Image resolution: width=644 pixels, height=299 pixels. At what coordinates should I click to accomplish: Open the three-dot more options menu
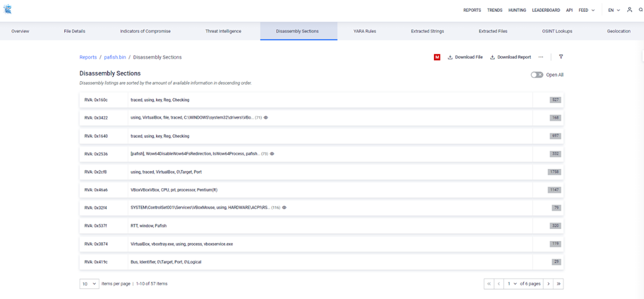click(541, 57)
